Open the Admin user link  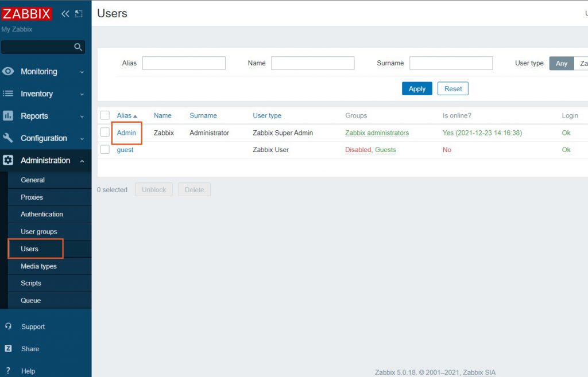(126, 133)
